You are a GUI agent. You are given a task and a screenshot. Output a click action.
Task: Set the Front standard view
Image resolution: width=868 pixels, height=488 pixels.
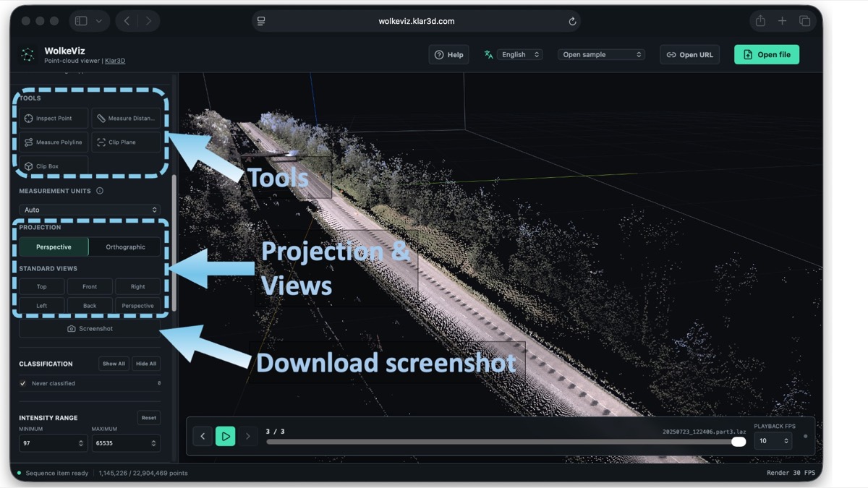(x=90, y=286)
